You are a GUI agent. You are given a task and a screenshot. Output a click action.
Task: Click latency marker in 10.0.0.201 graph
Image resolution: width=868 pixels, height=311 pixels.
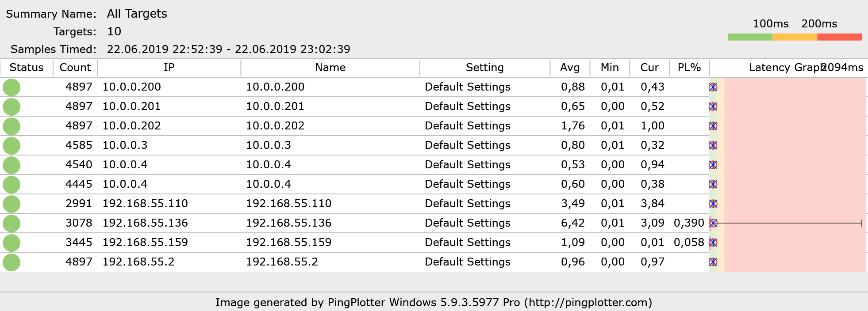(x=713, y=106)
